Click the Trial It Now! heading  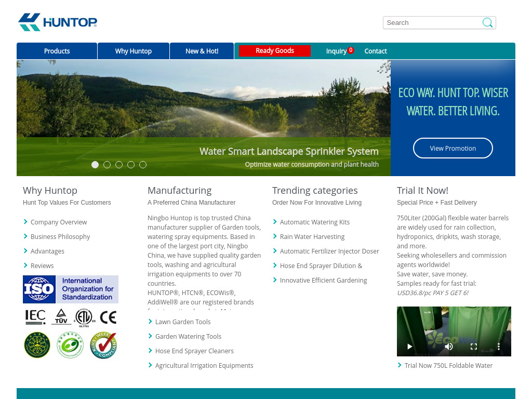422,191
